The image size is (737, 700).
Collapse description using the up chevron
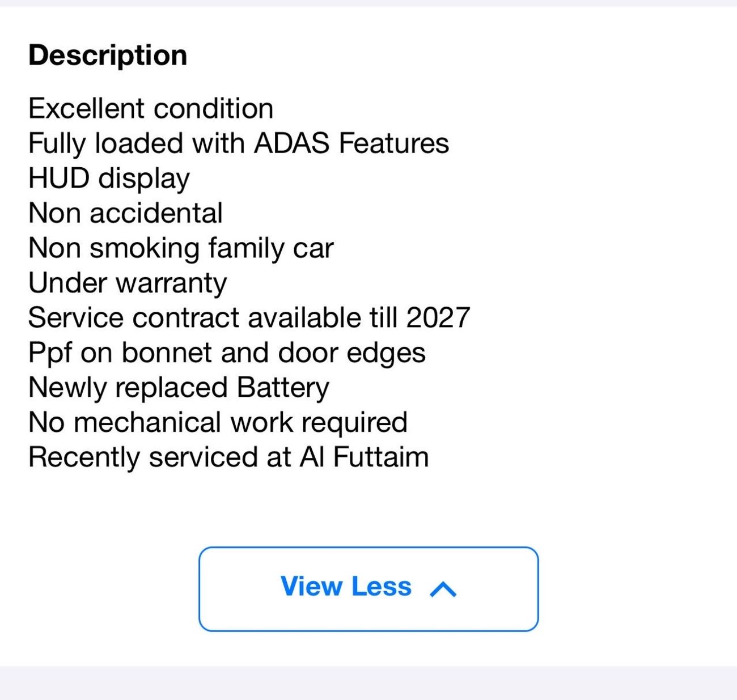[443, 589]
